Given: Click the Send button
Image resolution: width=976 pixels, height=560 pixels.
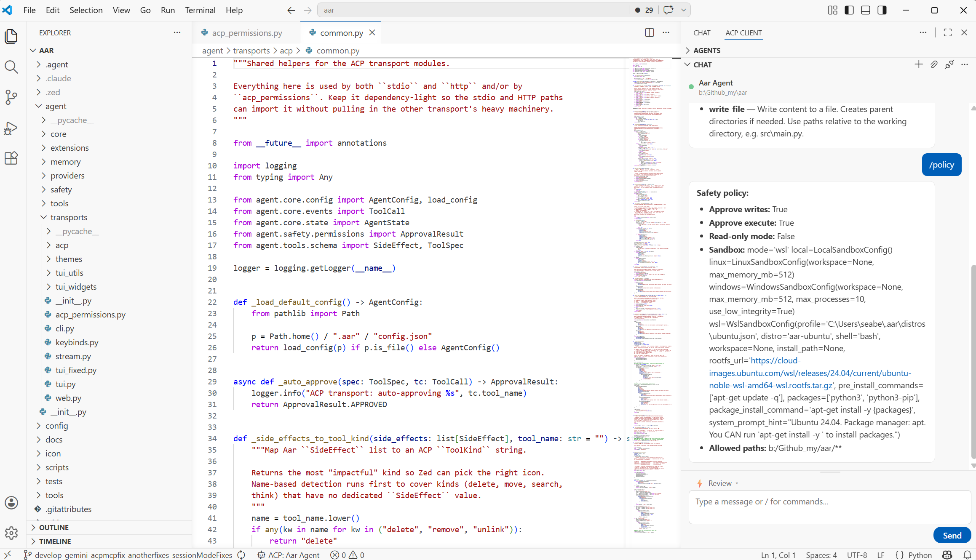Looking at the screenshot, I should pos(952,536).
